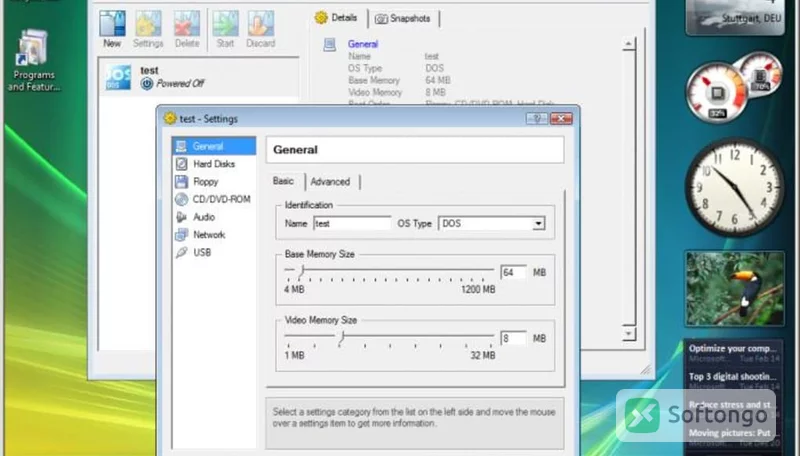
Task: Select CD/DVD-ROM settings category
Action: click(214, 199)
